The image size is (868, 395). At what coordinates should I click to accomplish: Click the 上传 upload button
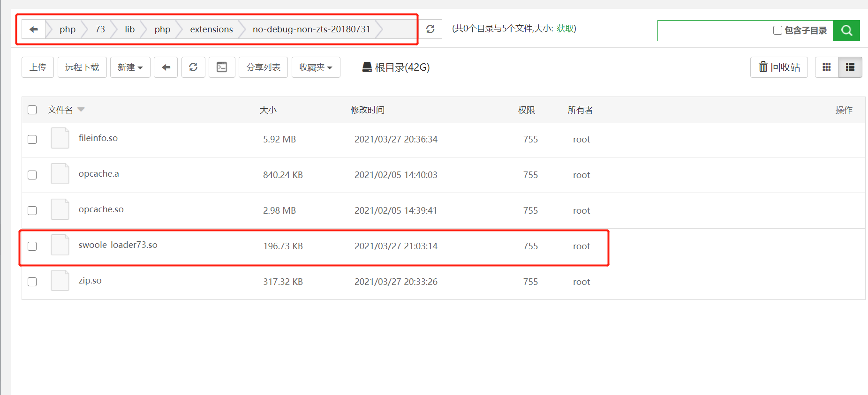click(38, 67)
